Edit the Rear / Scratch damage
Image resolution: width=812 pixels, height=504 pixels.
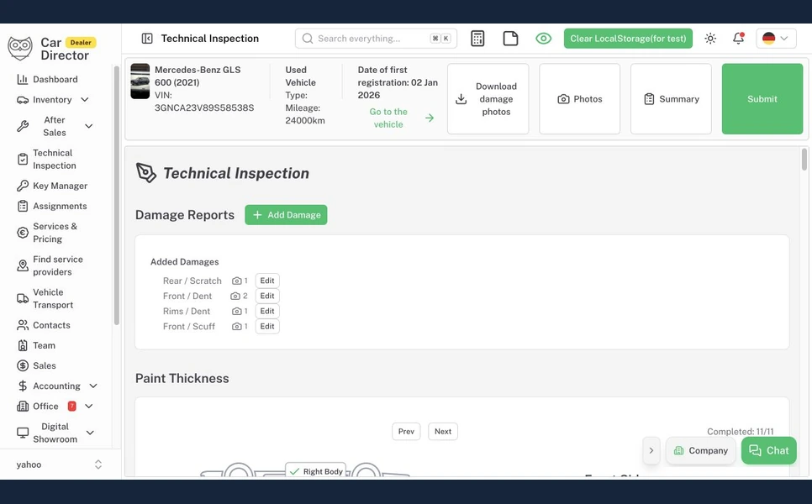[267, 281]
